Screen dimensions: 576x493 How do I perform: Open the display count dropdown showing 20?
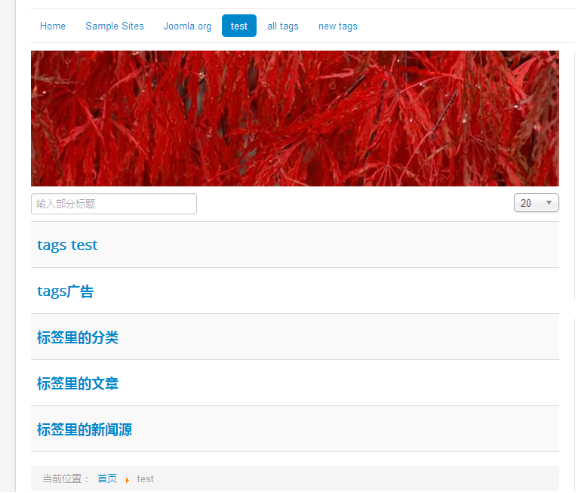pyautogui.click(x=536, y=203)
